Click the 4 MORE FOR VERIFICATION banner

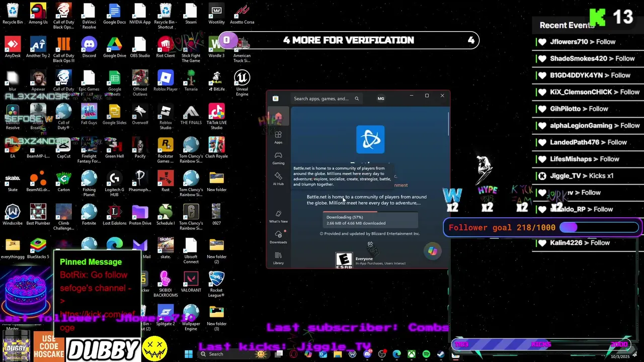pos(348,40)
